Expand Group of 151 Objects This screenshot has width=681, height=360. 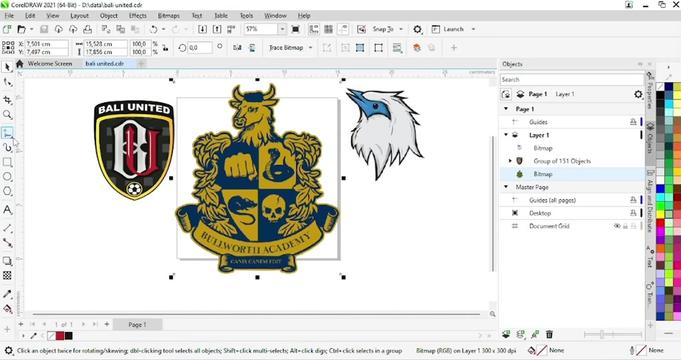tap(510, 161)
